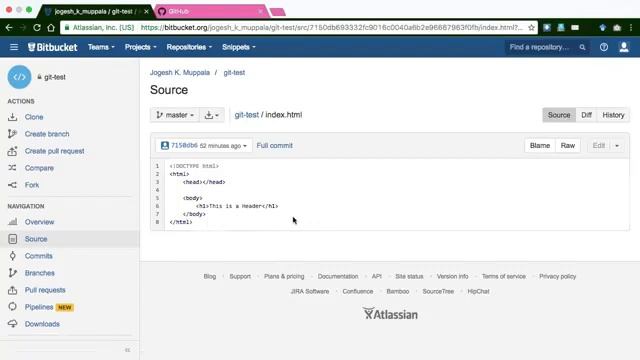This screenshot has height=360, width=640.
Task: Open the Edit options dropdown arrow
Action: (x=617, y=146)
